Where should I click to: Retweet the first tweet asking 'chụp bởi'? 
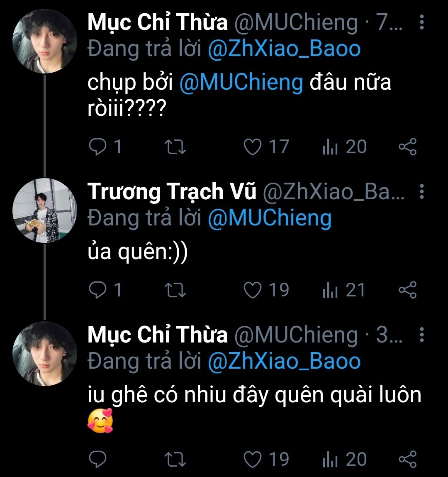pos(175,147)
